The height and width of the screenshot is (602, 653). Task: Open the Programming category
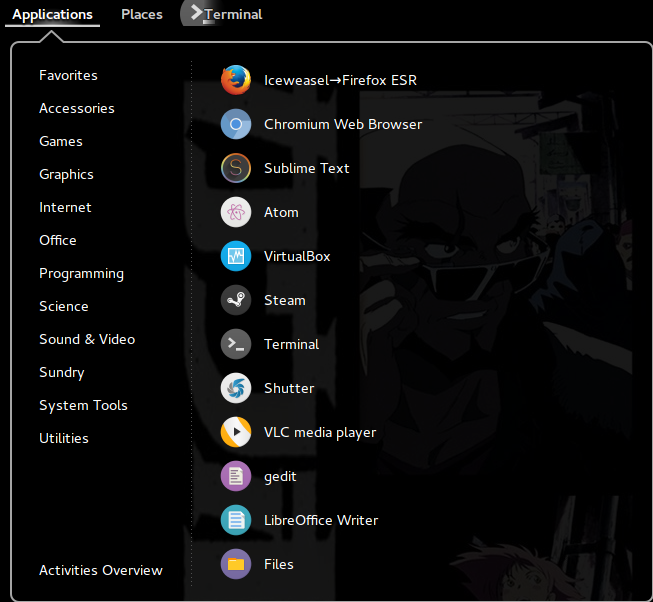[x=81, y=274]
